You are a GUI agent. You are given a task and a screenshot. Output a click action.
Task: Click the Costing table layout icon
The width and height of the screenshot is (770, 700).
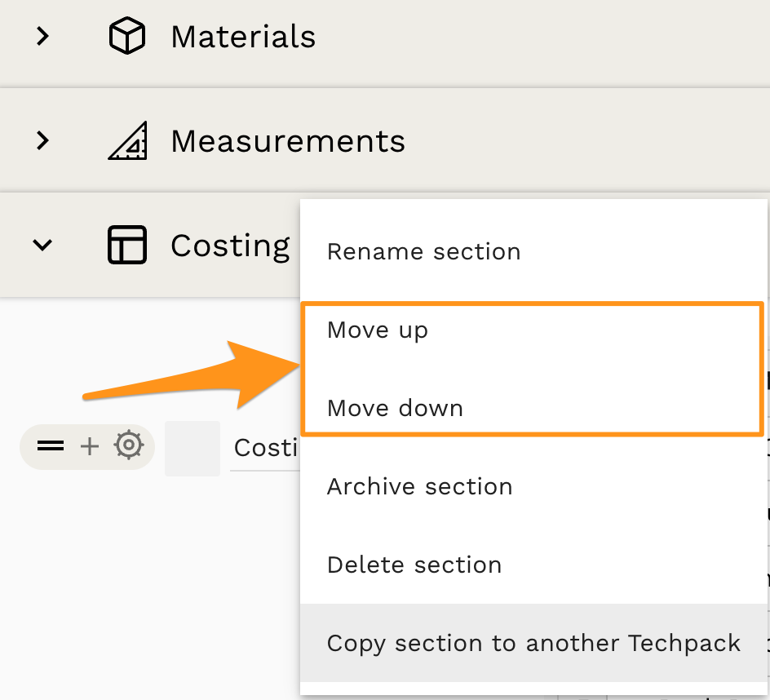pyautogui.click(x=127, y=245)
